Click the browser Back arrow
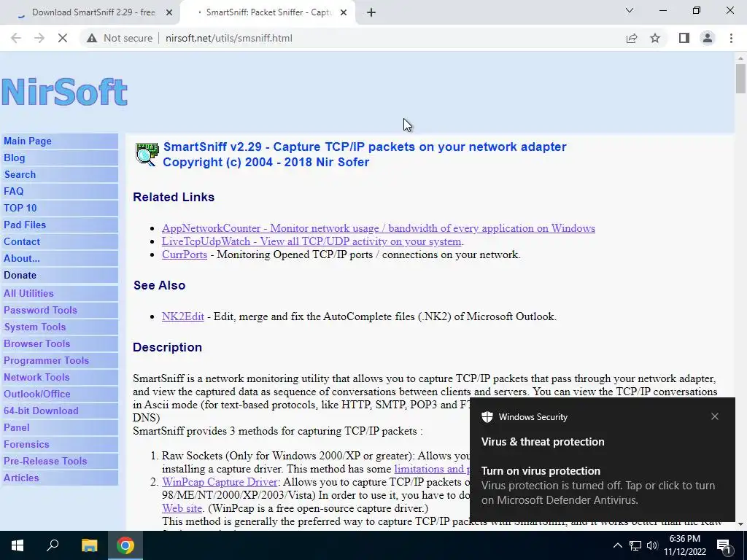Screen dimensions: 747x560 (16, 38)
